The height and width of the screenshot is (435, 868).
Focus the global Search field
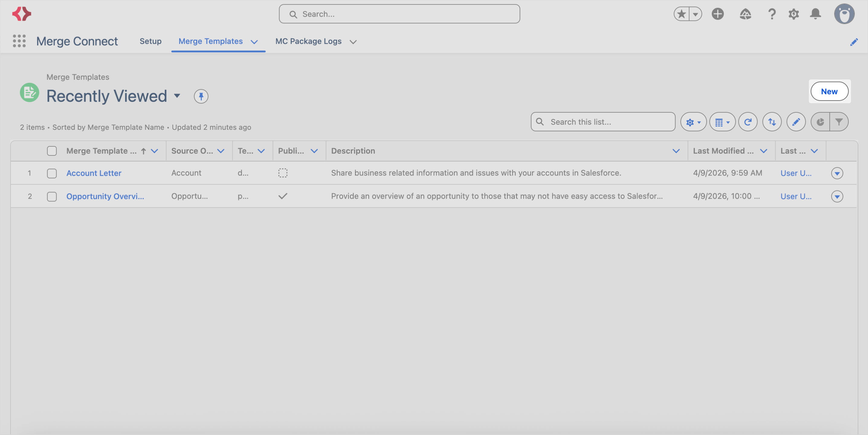pyautogui.click(x=399, y=14)
